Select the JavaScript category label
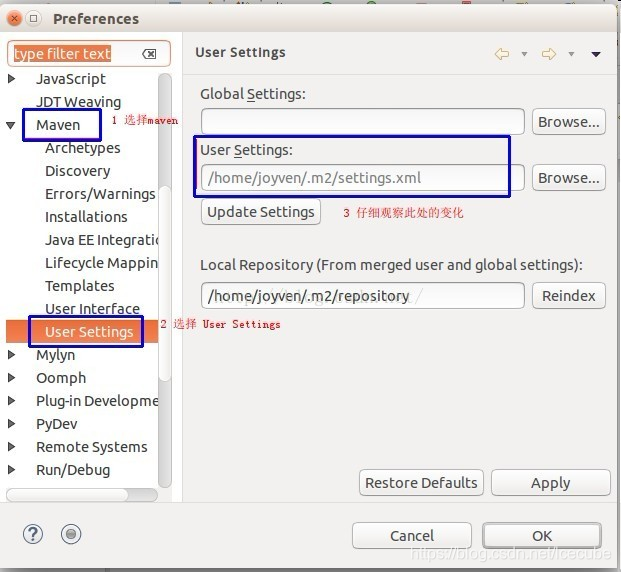The image size is (621, 572). pyautogui.click(x=71, y=79)
